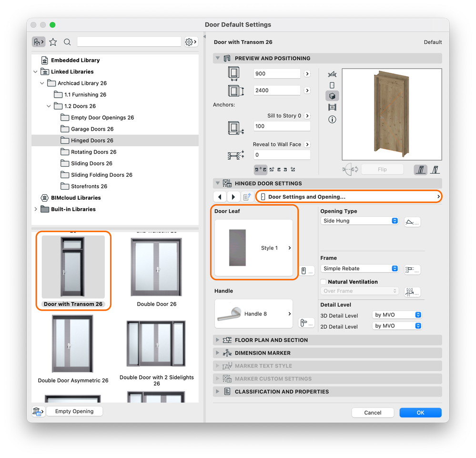Open the Handle 8 selector
Screen dimensions: 476x458
[254, 314]
